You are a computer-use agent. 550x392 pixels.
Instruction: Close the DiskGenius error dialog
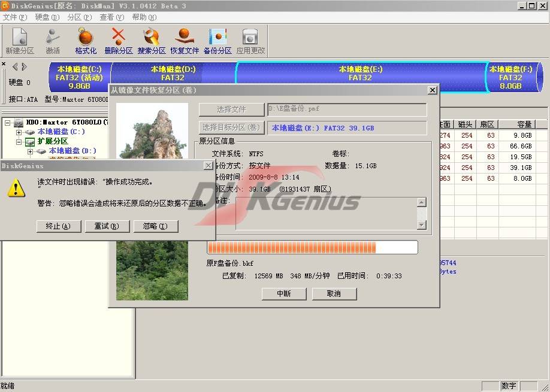[x=208, y=165]
